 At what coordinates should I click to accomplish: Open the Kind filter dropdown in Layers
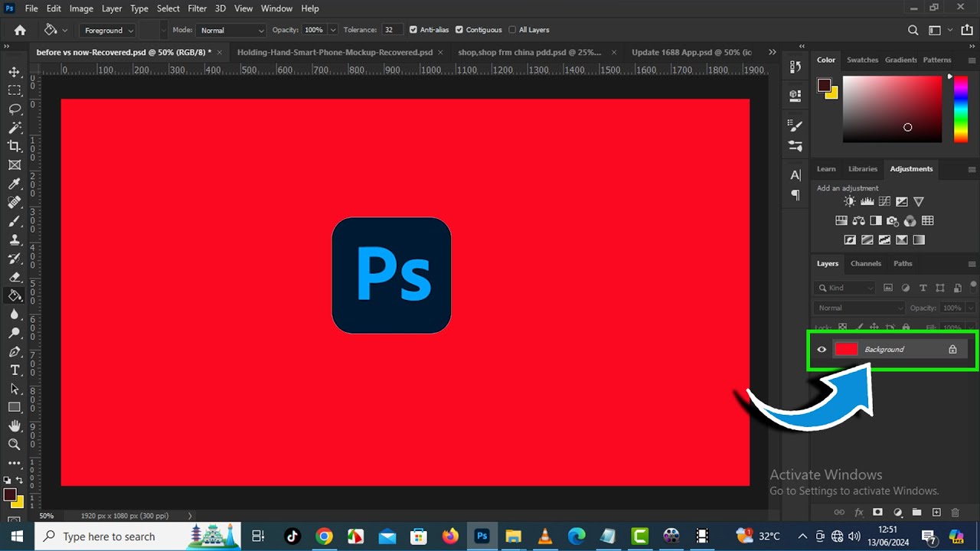844,288
